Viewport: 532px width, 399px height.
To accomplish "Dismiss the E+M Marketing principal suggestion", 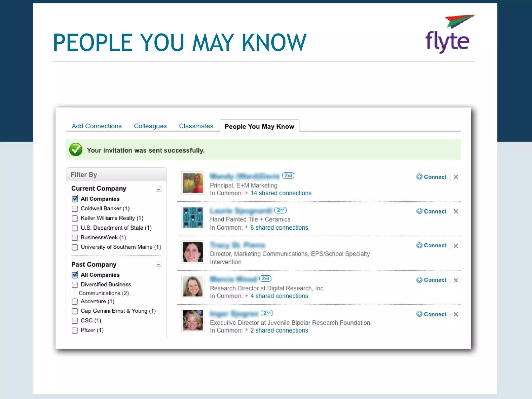I will 456,177.
